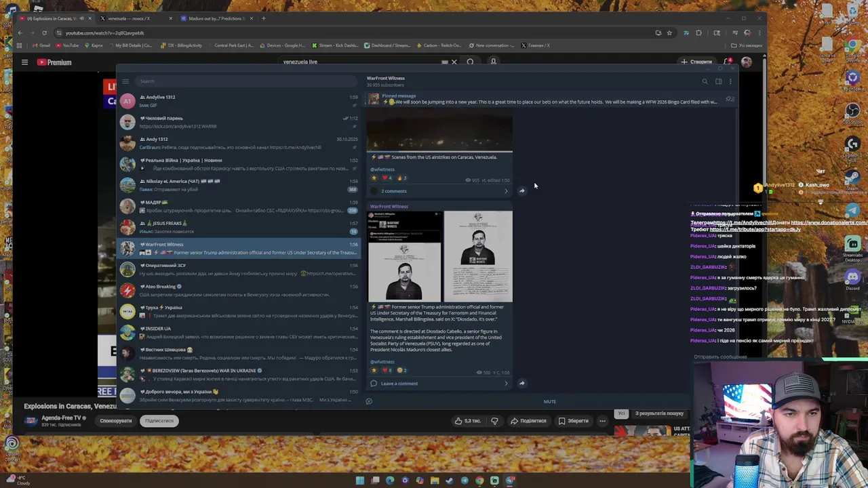Click Спонсорувати button
This screenshot has width=868, height=488.
click(x=116, y=421)
